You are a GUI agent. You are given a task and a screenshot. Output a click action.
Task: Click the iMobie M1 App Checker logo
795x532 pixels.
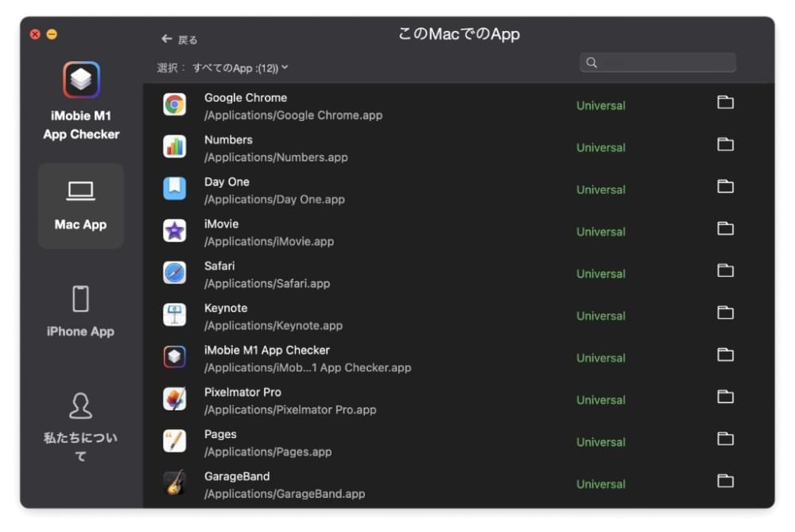(x=81, y=80)
